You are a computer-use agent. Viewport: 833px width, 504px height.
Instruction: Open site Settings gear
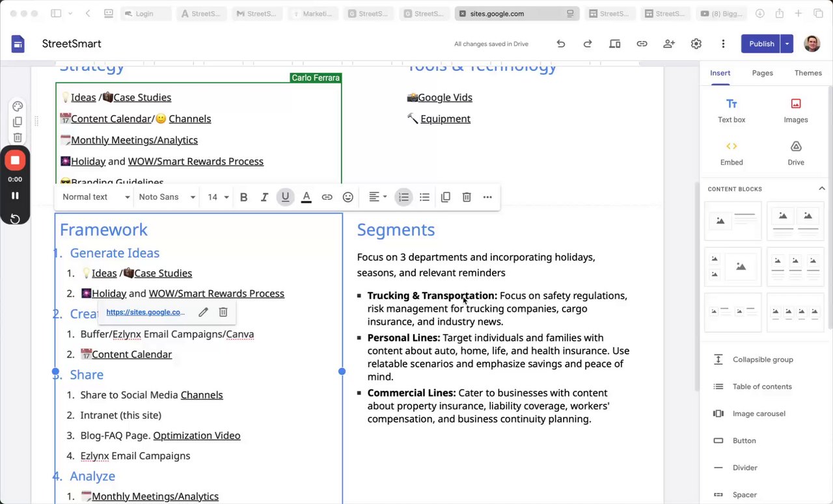[x=696, y=44]
